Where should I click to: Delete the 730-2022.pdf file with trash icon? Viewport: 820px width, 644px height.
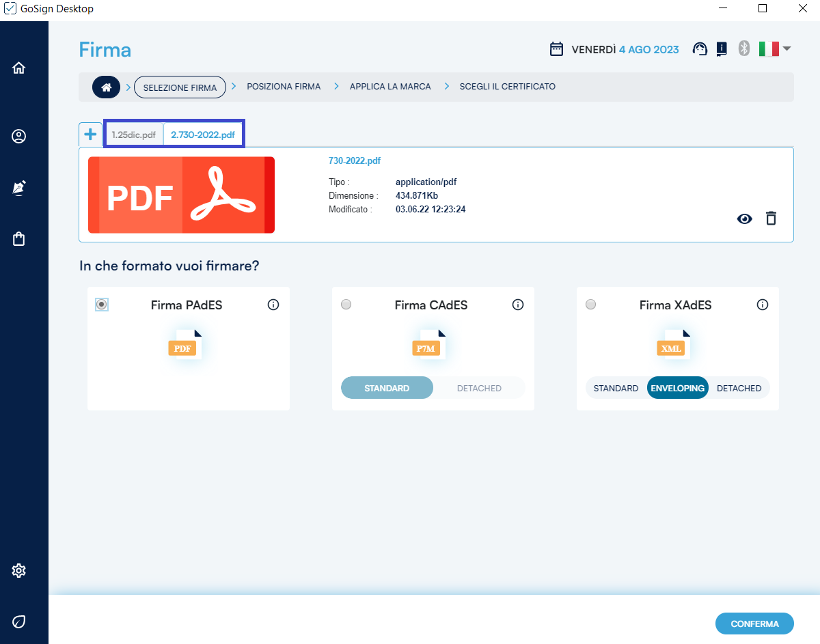pyautogui.click(x=771, y=219)
